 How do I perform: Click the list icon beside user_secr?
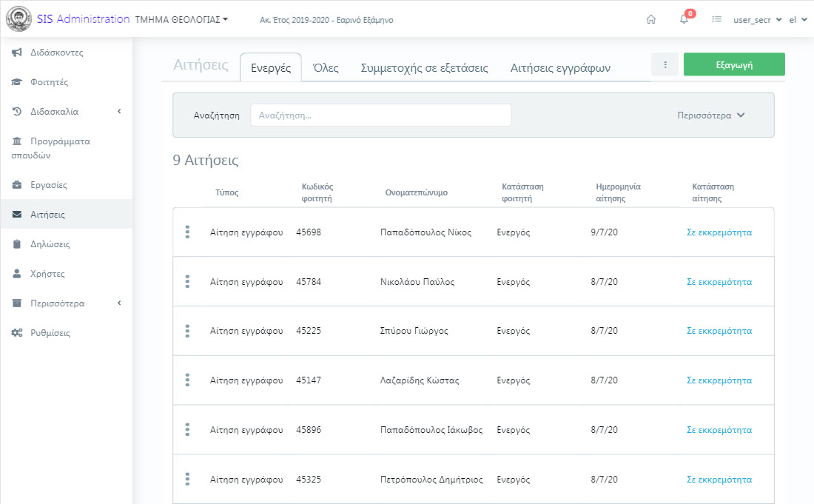pyautogui.click(x=716, y=20)
